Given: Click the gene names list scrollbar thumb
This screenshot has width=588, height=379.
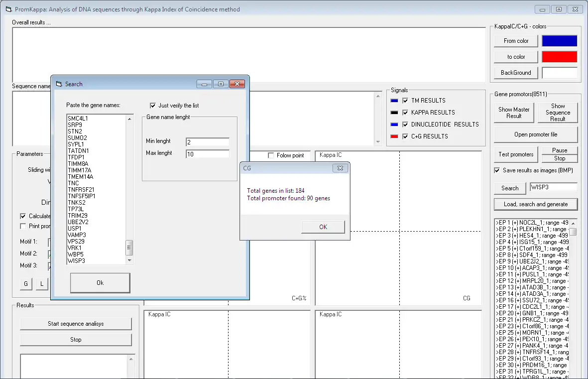Looking at the screenshot, I should 129,248.
